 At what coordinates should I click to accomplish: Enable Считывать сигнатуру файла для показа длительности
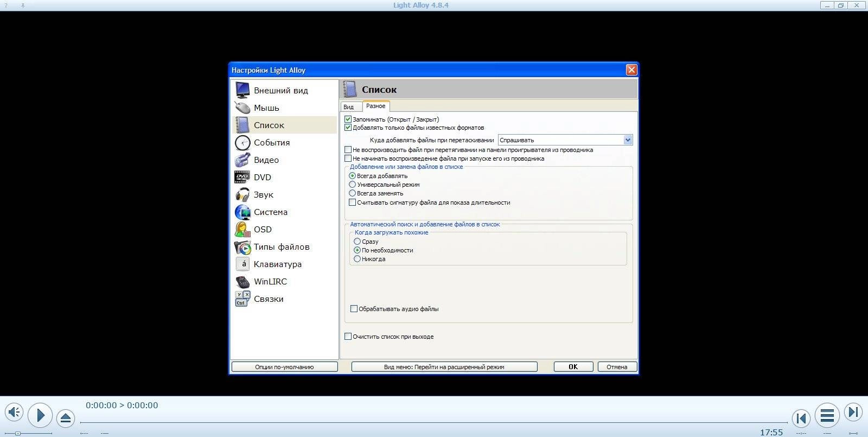(x=353, y=202)
